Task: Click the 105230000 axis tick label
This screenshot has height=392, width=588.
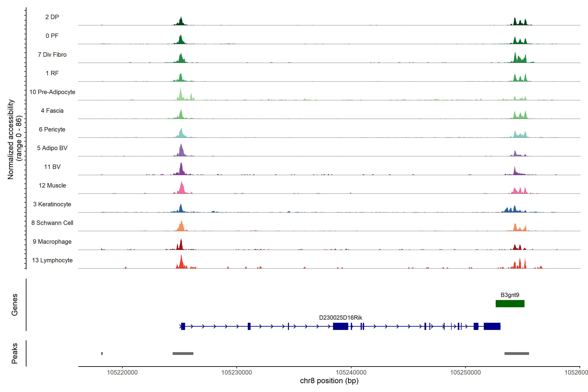Action: pos(237,373)
